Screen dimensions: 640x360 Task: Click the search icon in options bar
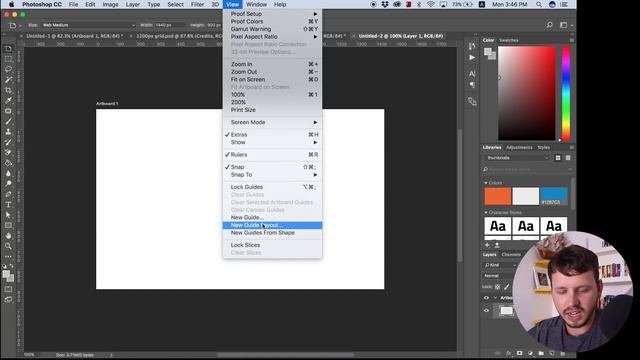[549, 25]
